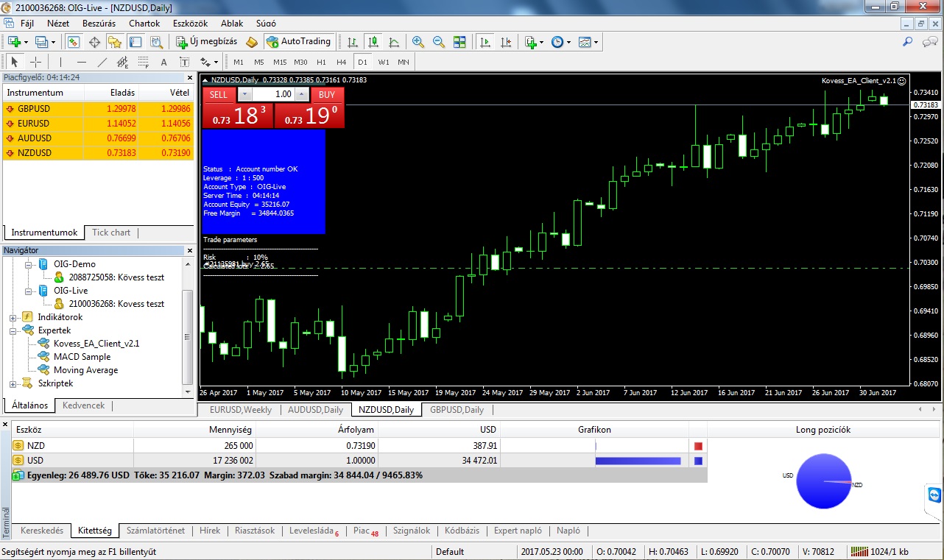
Task: Open the Chartok menu
Action: point(144,24)
